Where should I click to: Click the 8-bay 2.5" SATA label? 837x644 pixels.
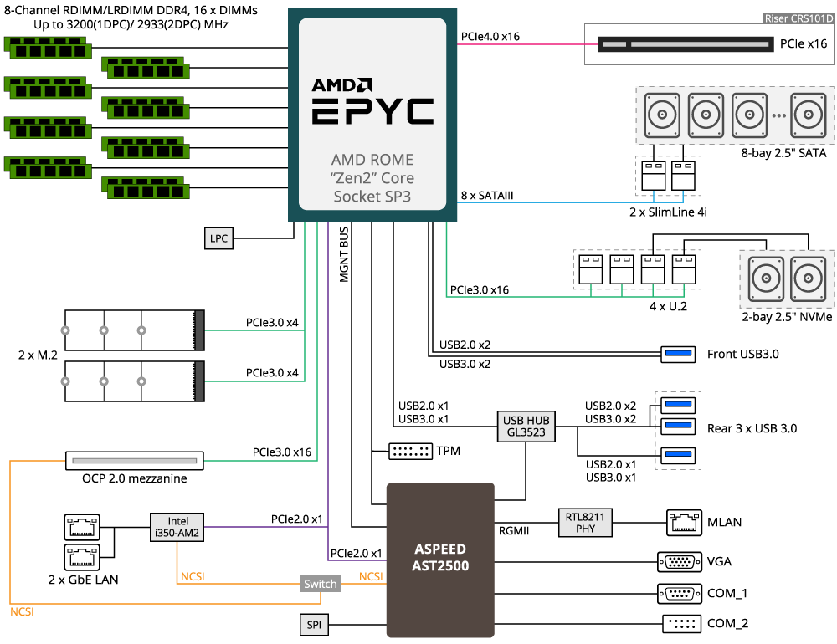coord(783,153)
